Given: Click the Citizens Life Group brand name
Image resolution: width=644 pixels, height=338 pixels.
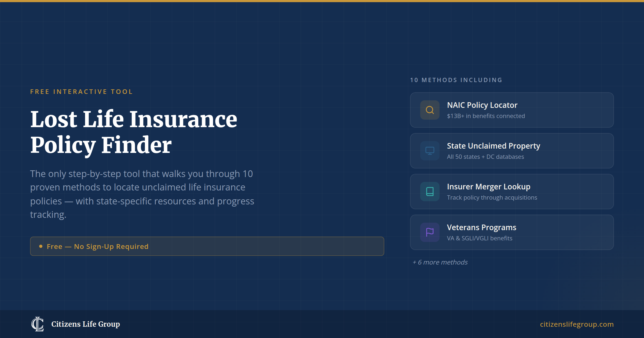Looking at the screenshot, I should click(x=86, y=324).
